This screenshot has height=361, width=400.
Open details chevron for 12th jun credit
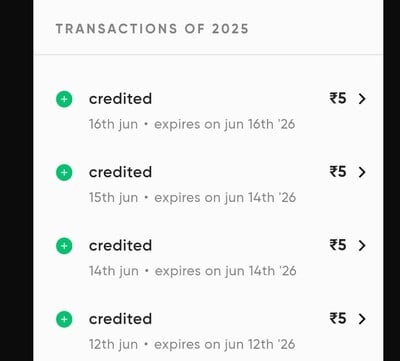click(x=362, y=319)
